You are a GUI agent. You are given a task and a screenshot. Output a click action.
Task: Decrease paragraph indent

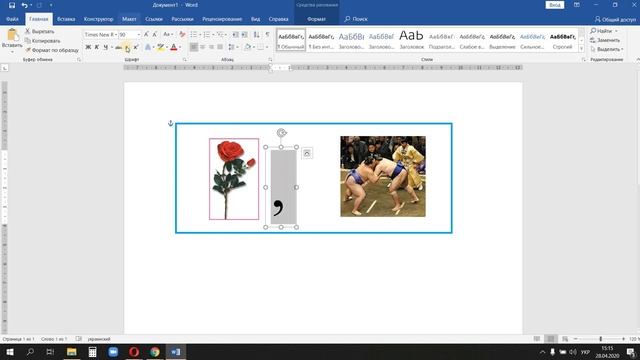pyautogui.click(x=236, y=35)
